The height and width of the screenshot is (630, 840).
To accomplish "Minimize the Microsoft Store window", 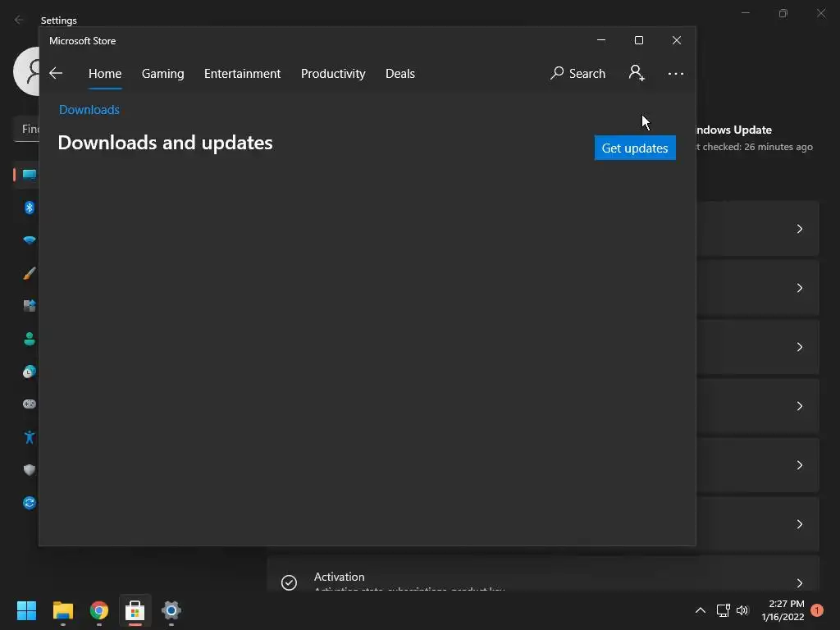I will 601,40.
